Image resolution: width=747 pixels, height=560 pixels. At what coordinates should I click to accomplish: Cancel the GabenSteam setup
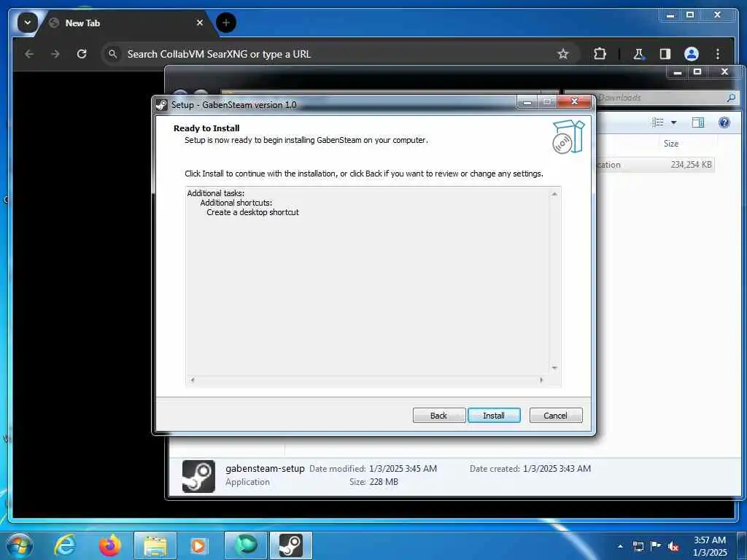click(x=555, y=415)
